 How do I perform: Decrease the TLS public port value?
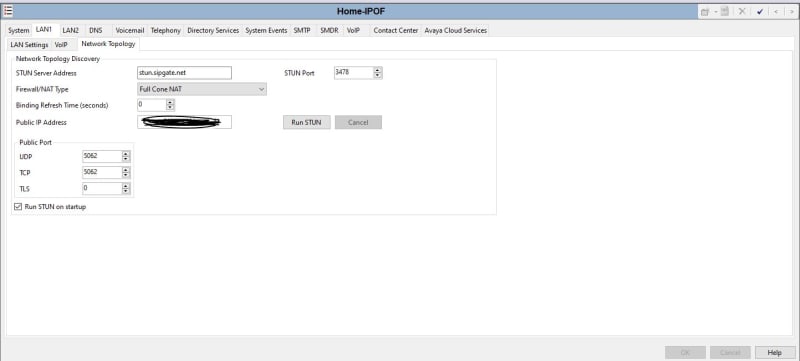(126, 192)
